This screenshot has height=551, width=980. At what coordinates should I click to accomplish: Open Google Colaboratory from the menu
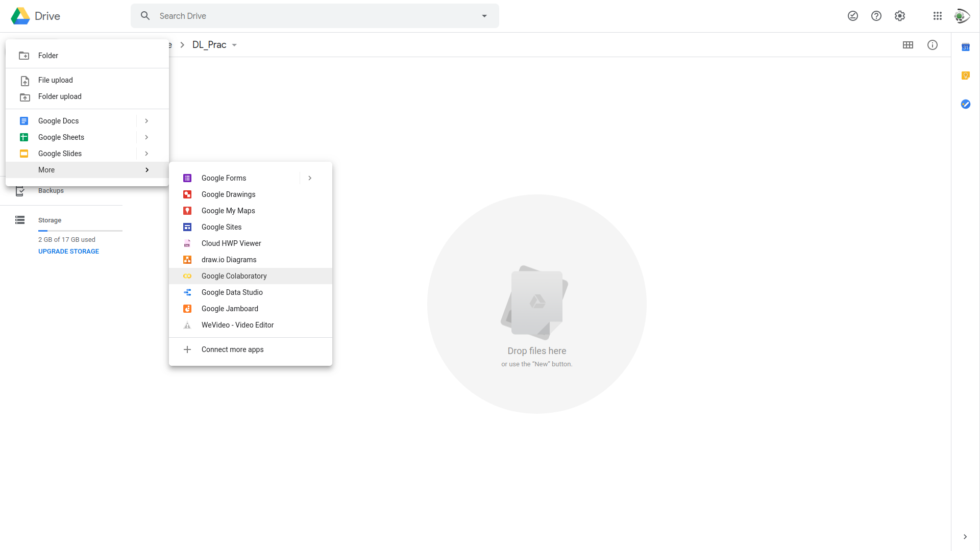point(234,276)
